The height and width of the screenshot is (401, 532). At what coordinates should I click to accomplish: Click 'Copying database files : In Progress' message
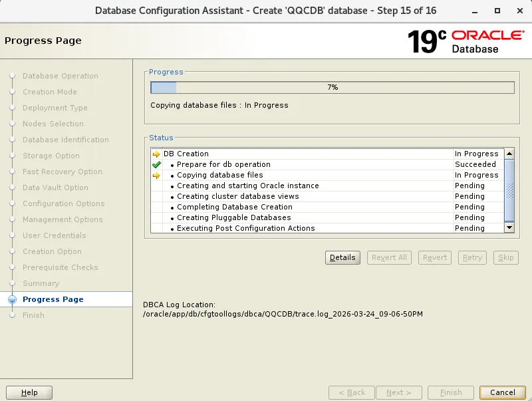[219, 105]
